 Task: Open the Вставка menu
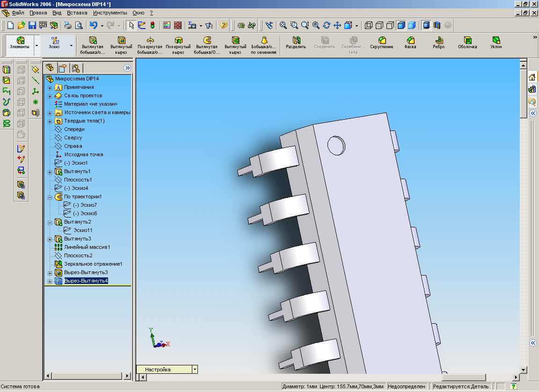click(77, 13)
